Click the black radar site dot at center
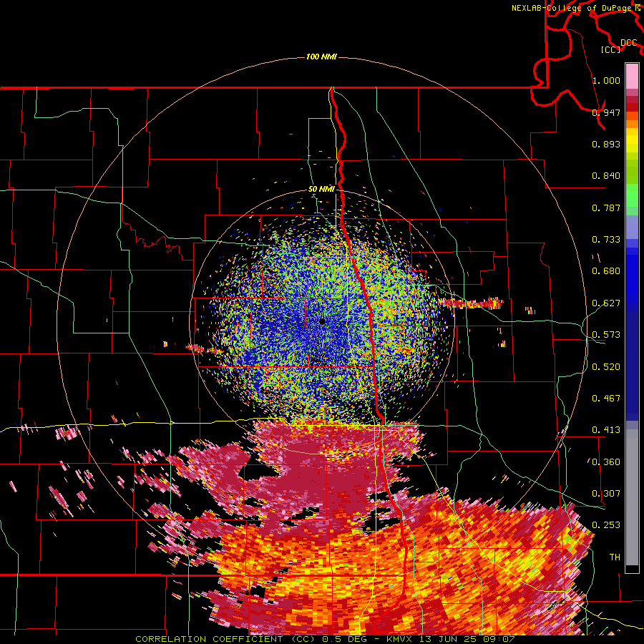Viewport: 644px width, 644px height. (x=322, y=321)
